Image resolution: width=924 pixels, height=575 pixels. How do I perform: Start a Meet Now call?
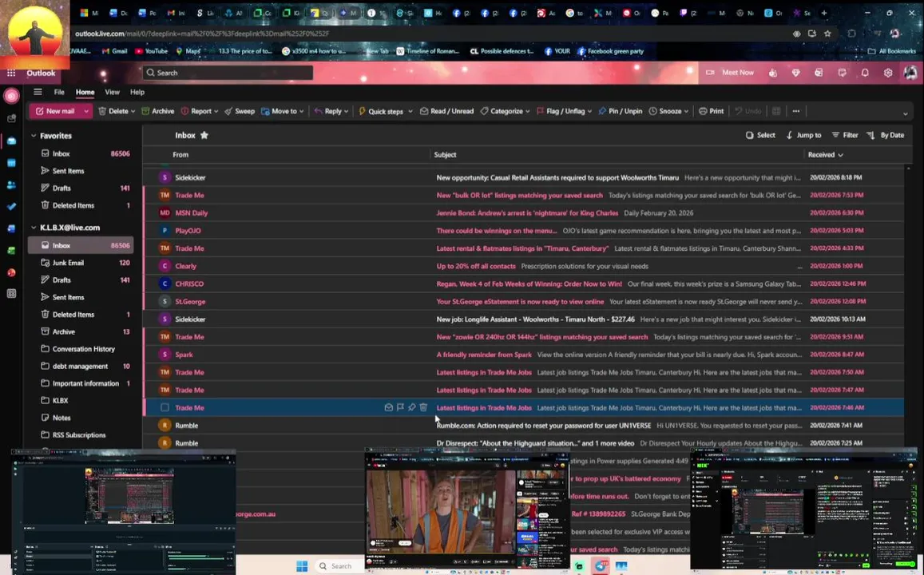730,73
